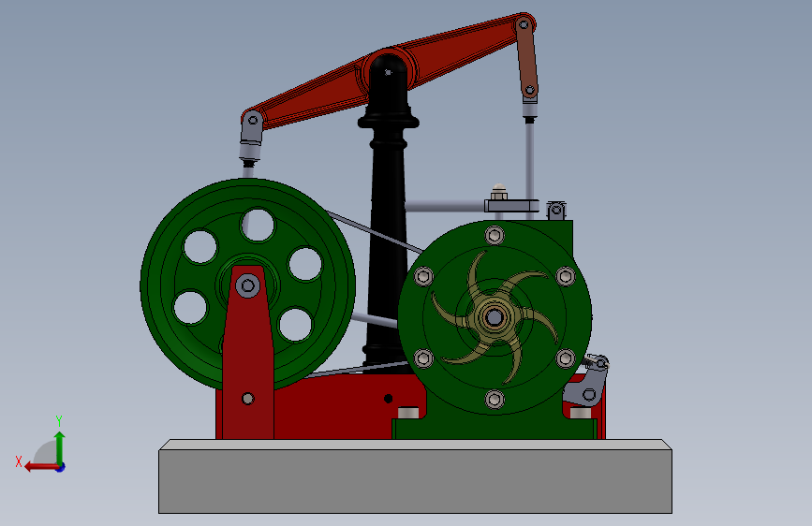Select upper-left bolt on round green cover
Viewport: 812px width, 526px height.
(423, 276)
